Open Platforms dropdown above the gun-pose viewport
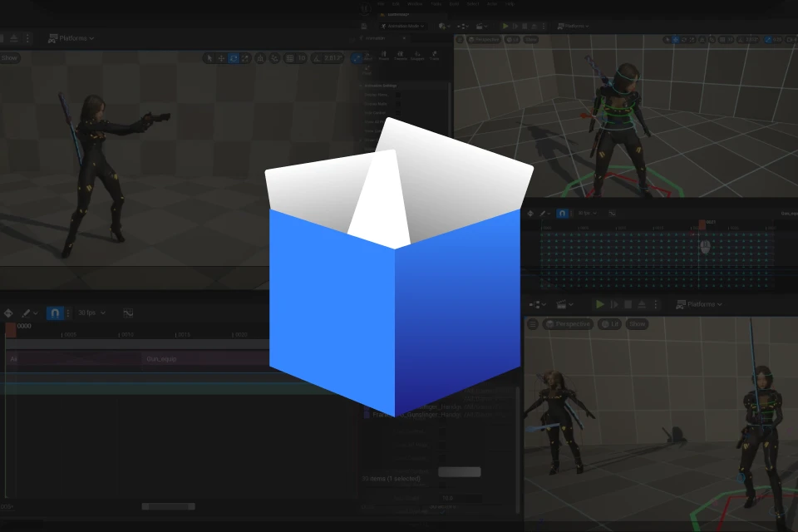Screen dimensions: 798x532 [71, 38]
